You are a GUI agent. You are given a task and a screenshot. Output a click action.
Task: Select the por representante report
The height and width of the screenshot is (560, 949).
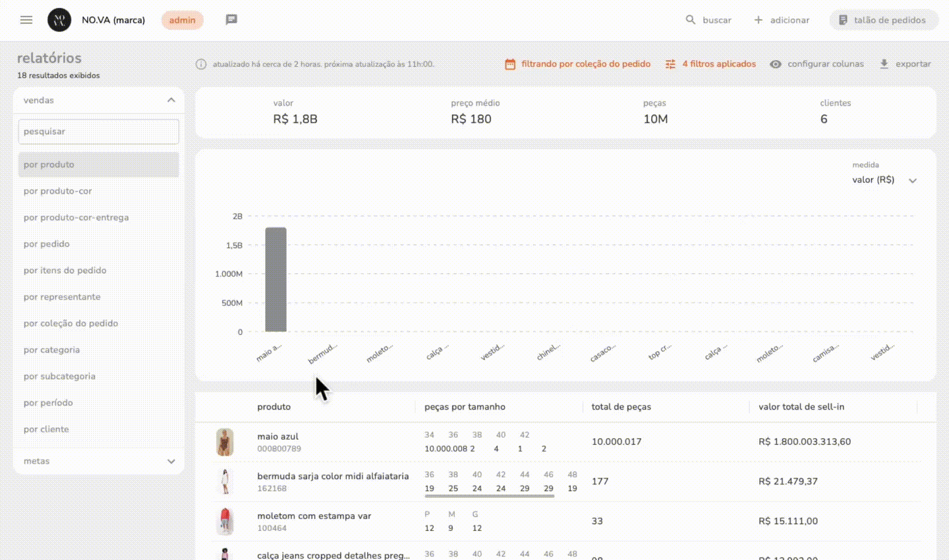(x=62, y=297)
